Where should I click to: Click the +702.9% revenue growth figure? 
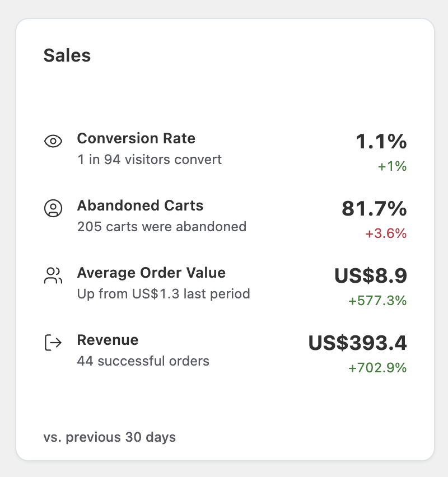(377, 368)
